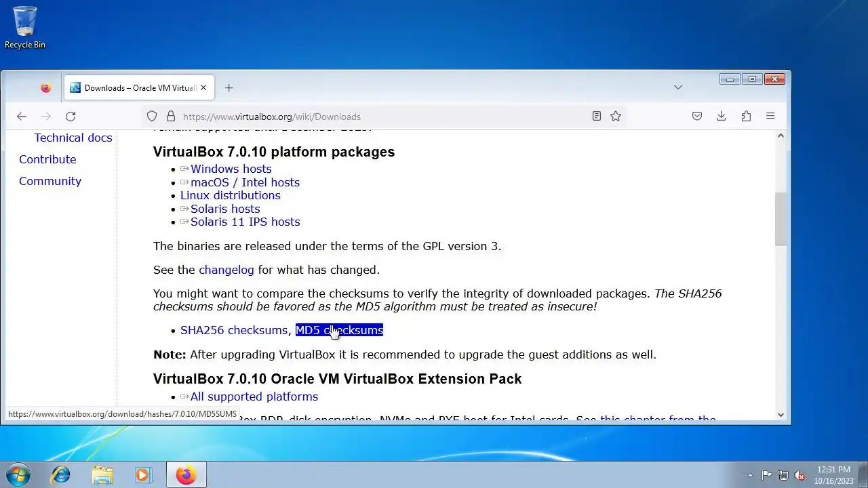Image resolution: width=868 pixels, height=488 pixels.
Task: Expand the list all tabs chevron
Action: [677, 87]
